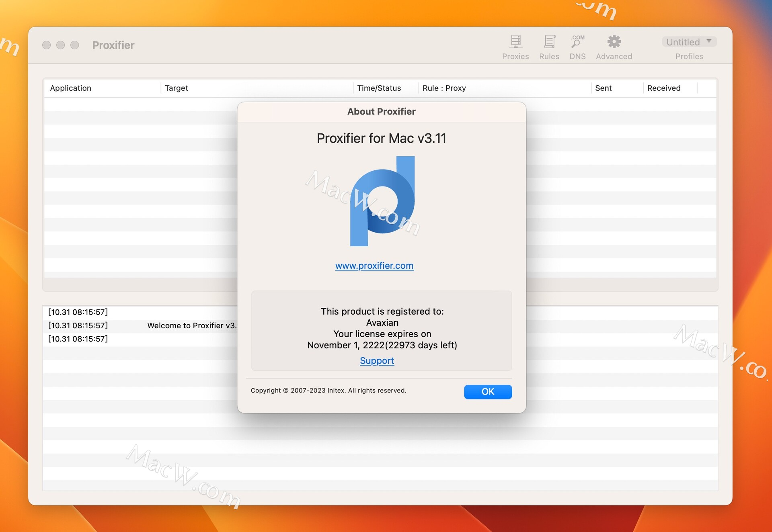Image resolution: width=772 pixels, height=532 pixels.
Task: Click the Support link in dialog
Action: (x=377, y=360)
